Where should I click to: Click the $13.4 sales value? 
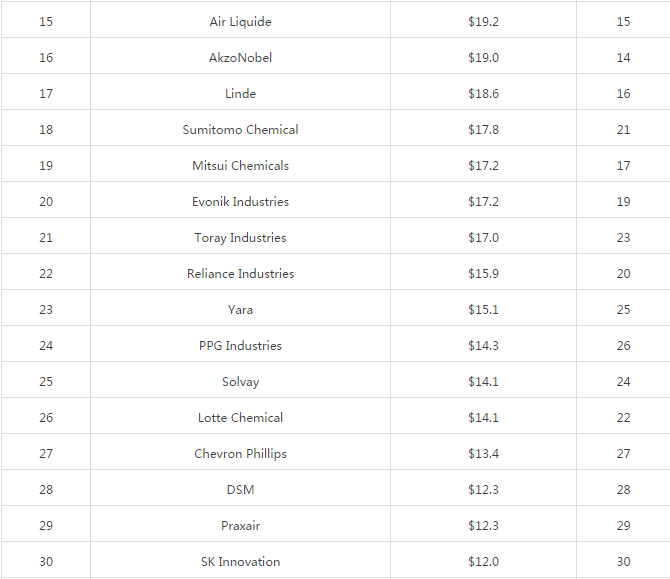point(483,454)
